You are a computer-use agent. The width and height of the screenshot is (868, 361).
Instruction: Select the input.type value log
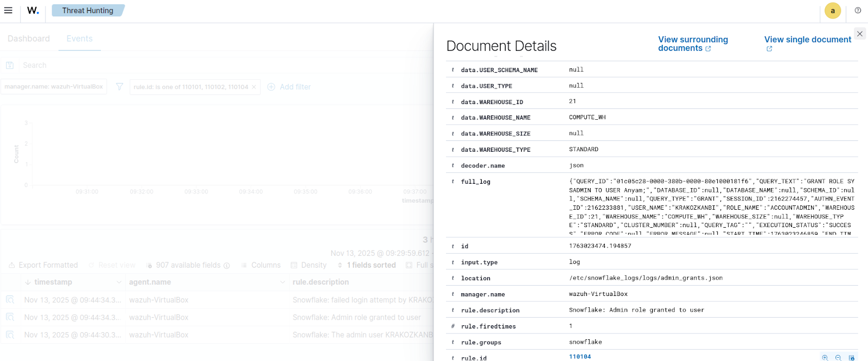(x=575, y=262)
